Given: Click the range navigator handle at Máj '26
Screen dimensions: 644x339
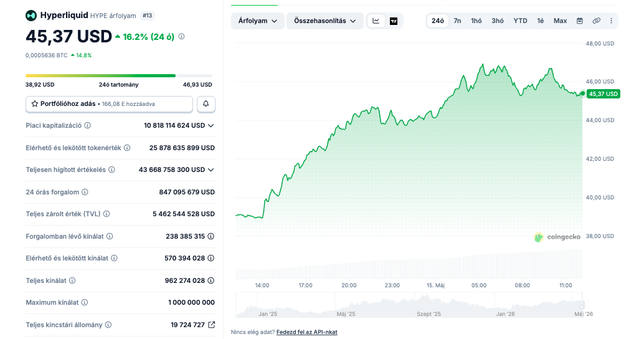Looking at the screenshot, I should click(x=582, y=305).
